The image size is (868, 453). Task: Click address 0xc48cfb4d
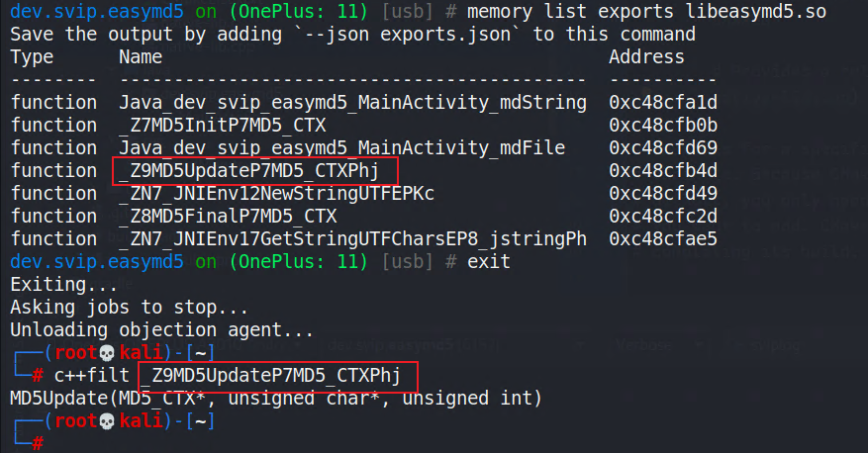(663, 171)
